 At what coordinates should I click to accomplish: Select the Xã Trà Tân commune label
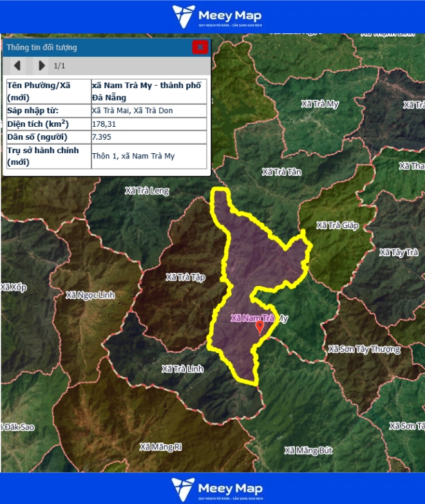click(x=281, y=172)
